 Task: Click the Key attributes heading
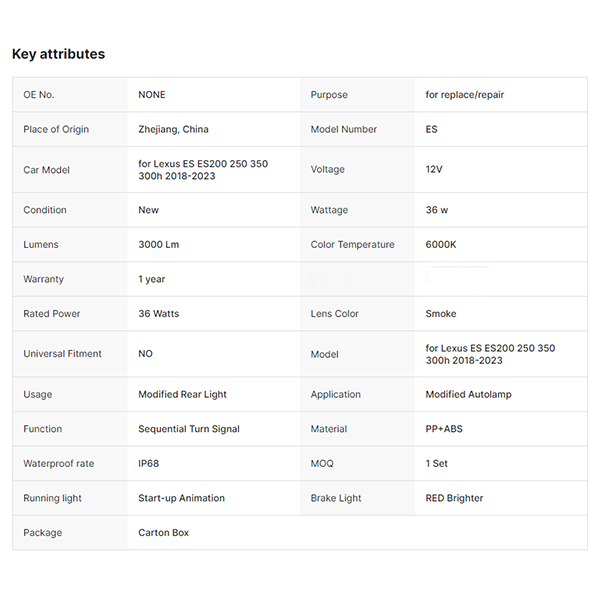click(58, 54)
